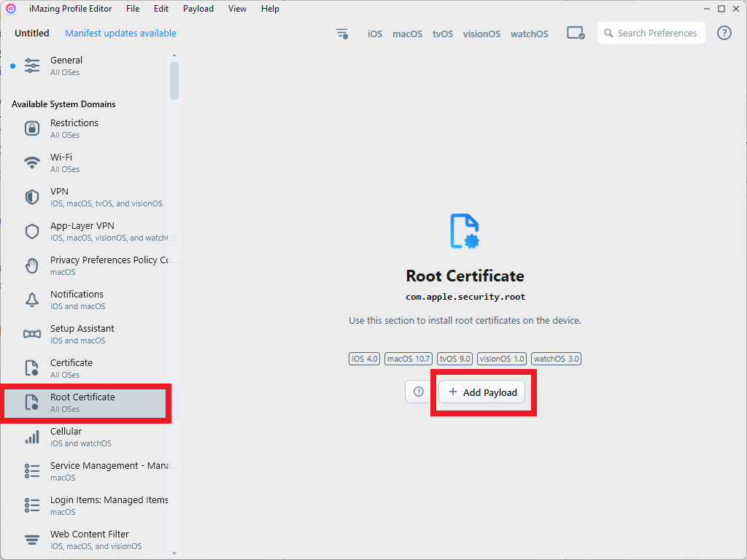Select the Login Items list icon
747x560 pixels.
pyautogui.click(x=32, y=505)
